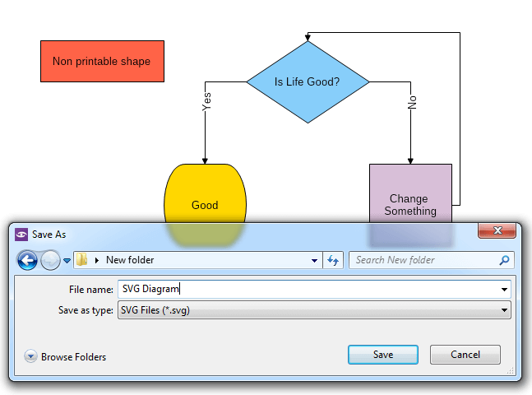The width and height of the screenshot is (532, 395).
Task: Expand the address bar history dropdown
Action: coord(315,260)
